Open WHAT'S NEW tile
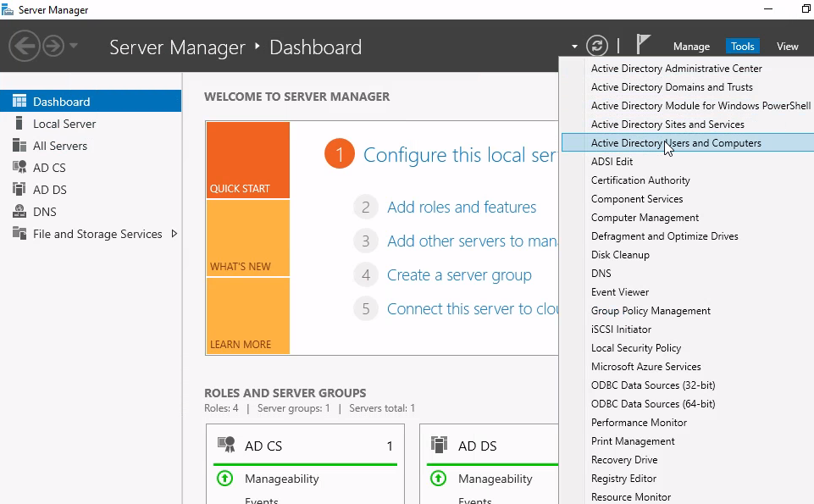This screenshot has width=814, height=504. [247, 238]
